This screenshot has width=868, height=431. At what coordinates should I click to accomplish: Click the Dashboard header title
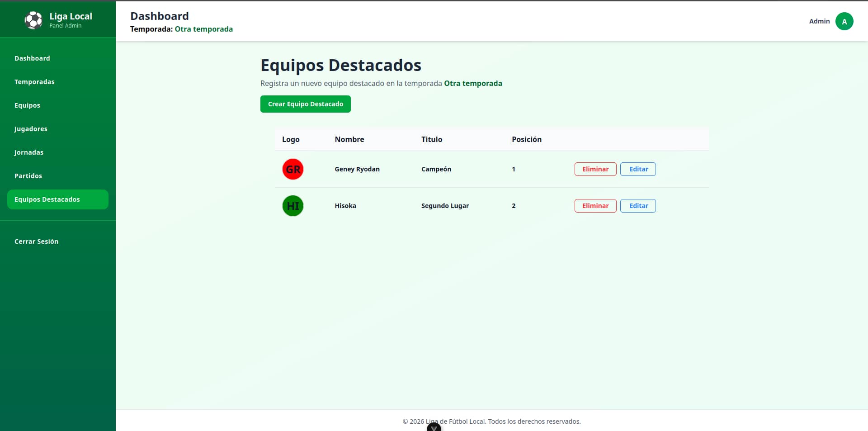point(160,16)
